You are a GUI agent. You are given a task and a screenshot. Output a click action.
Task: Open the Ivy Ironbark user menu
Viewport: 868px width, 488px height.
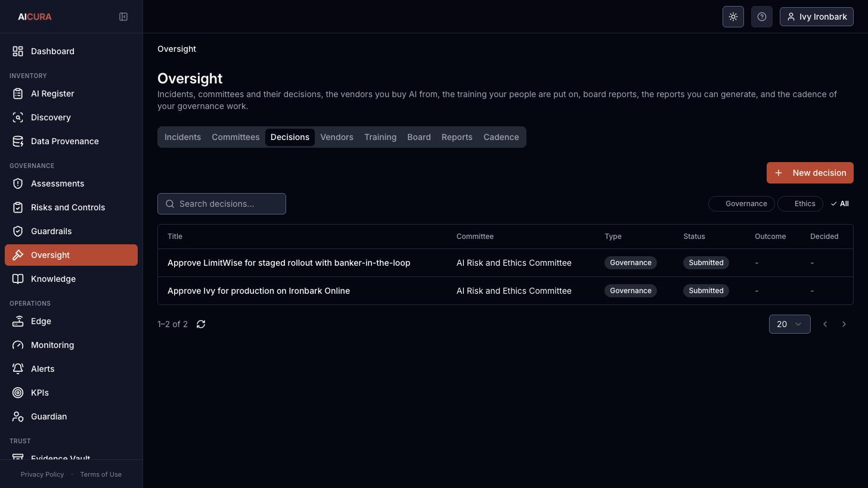(817, 17)
